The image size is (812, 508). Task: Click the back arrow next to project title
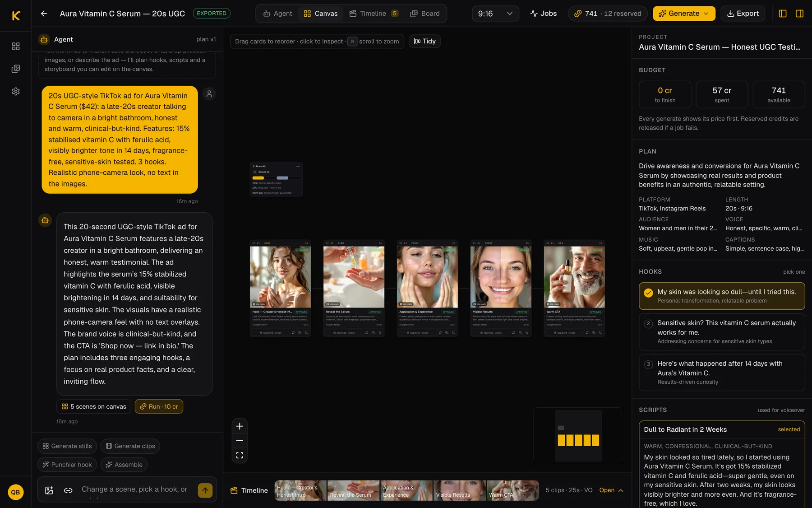44,14
